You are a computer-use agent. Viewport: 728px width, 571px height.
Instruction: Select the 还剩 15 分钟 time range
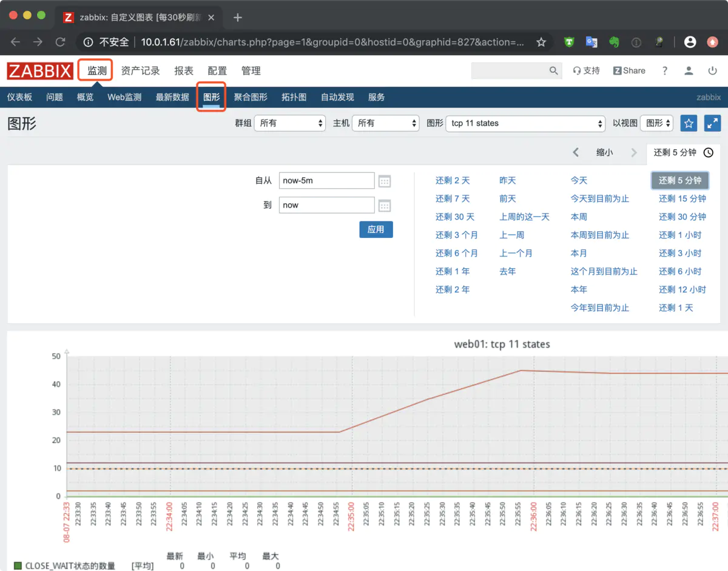coord(682,198)
